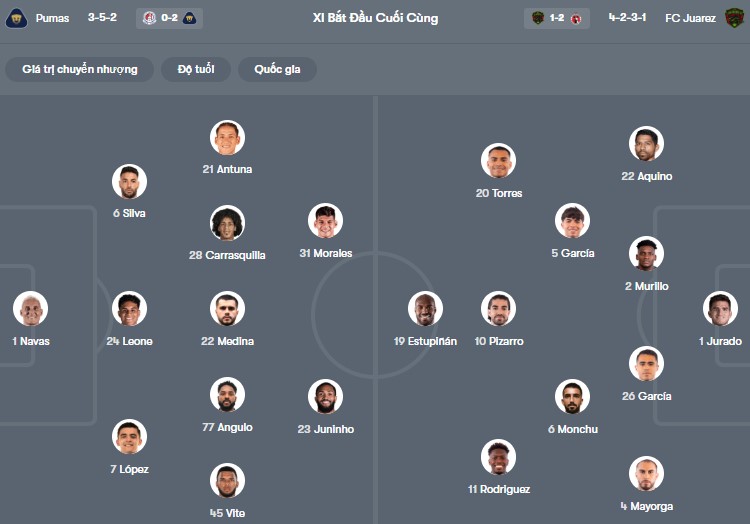Screen dimensions: 750x524
Task: Click the Pumas team name
Action: (x=52, y=18)
